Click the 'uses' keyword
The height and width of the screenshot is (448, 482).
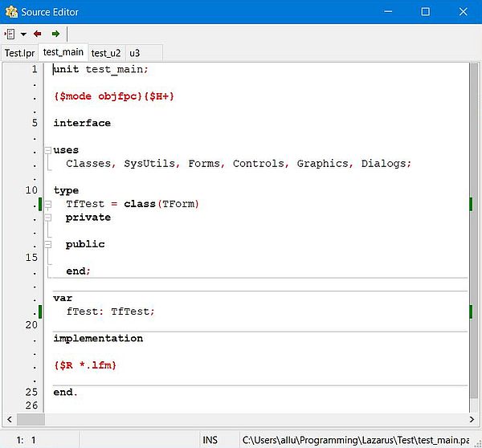point(66,150)
